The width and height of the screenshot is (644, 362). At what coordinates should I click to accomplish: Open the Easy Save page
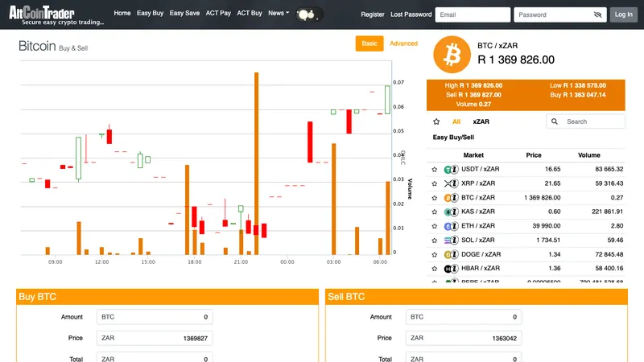click(184, 13)
